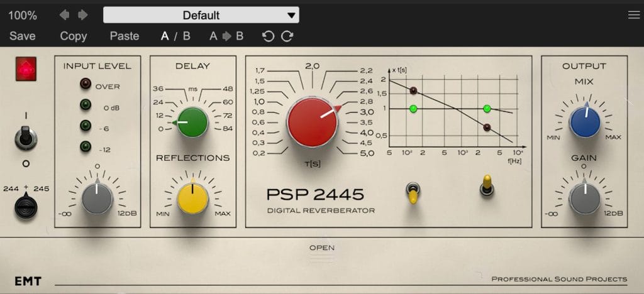Adjust the gray output Gain knob
This screenshot has height=294, width=644.
[x=584, y=199]
